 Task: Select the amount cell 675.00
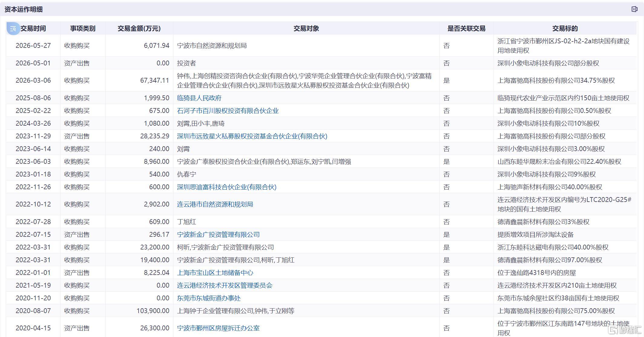159,111
